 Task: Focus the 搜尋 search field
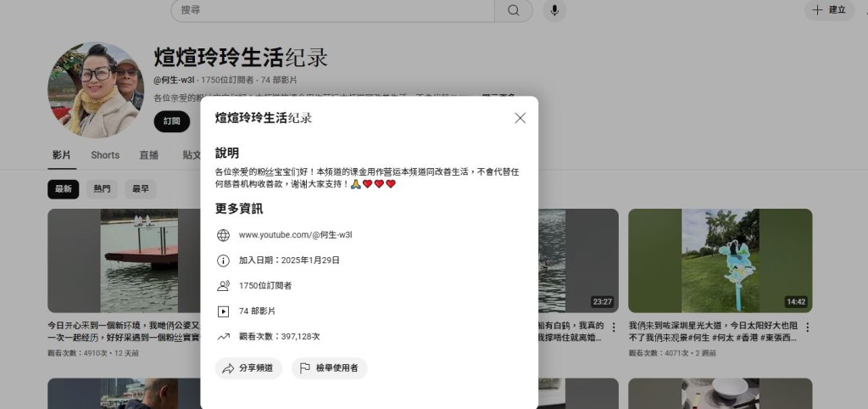tap(332, 10)
